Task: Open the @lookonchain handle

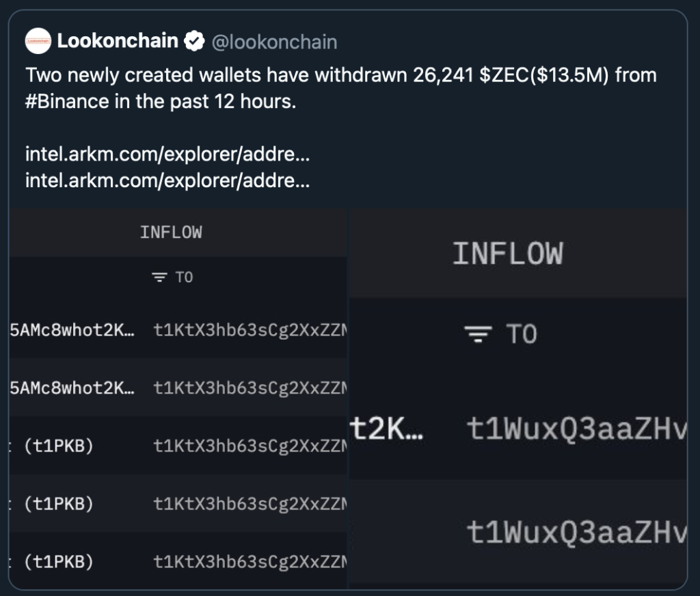Action: pos(274,42)
